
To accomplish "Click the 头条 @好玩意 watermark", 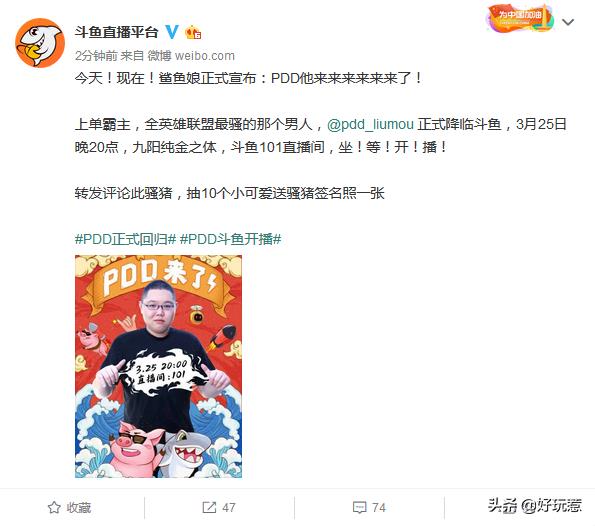I will (535, 506).
